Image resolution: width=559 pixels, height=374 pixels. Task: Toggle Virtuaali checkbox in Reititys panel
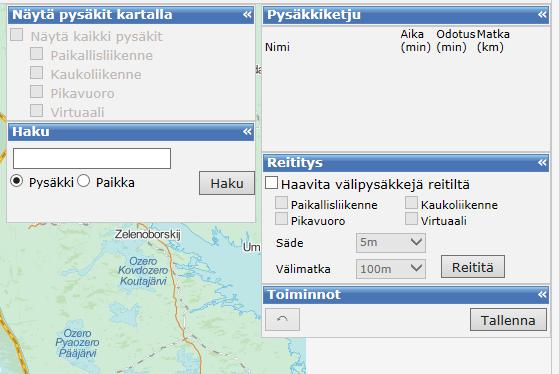coord(411,219)
